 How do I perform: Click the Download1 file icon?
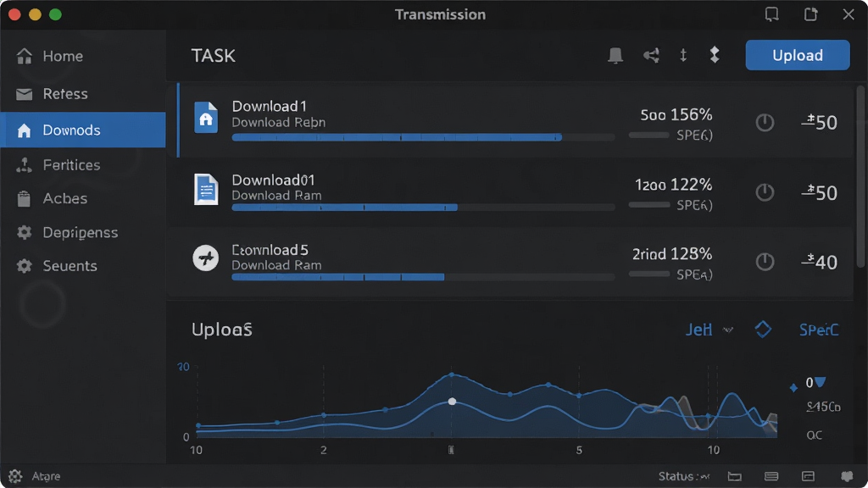click(206, 117)
